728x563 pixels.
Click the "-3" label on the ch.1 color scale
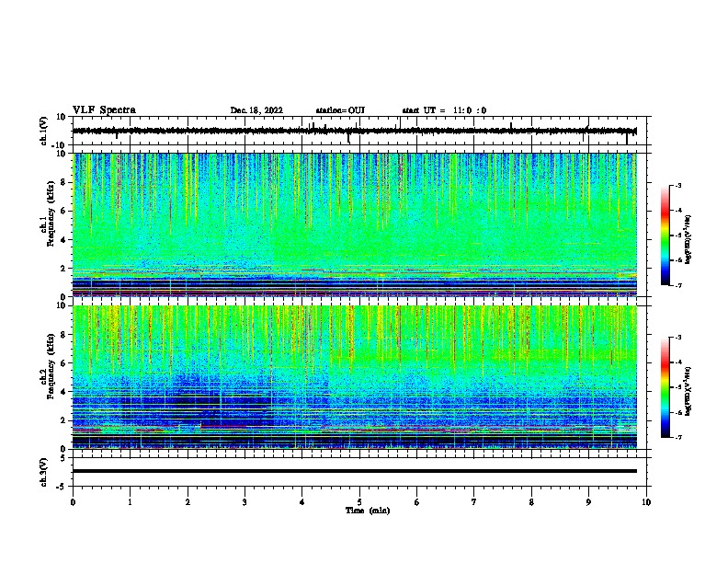coord(677,185)
